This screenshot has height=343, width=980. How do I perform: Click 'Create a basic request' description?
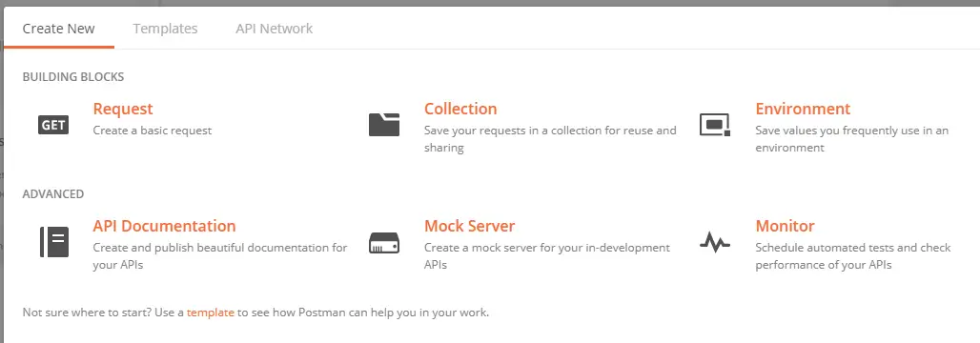(x=153, y=131)
